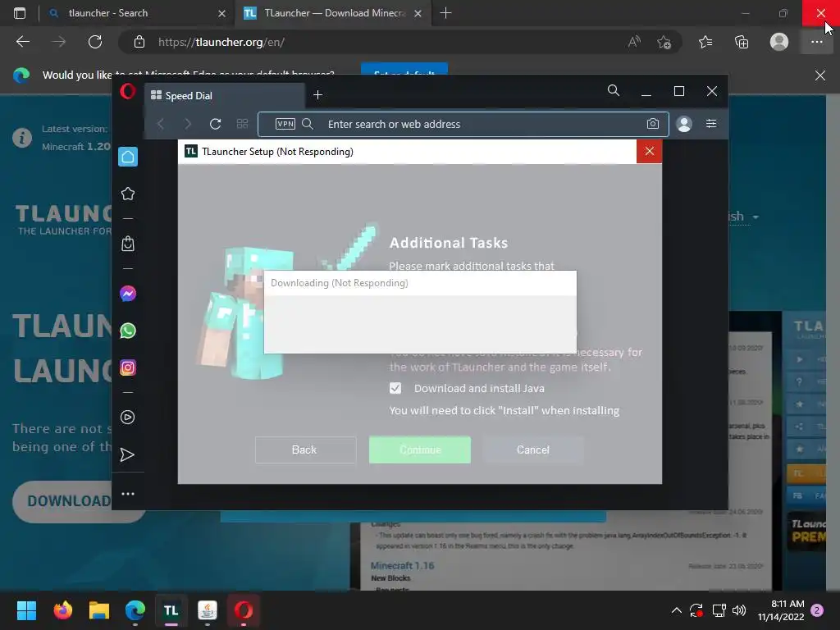
Task: Switch to tlauncher - Search Edge tab
Action: [x=137, y=13]
